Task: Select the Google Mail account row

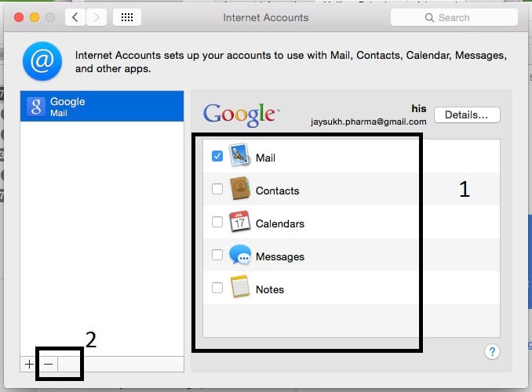Action: click(x=102, y=106)
